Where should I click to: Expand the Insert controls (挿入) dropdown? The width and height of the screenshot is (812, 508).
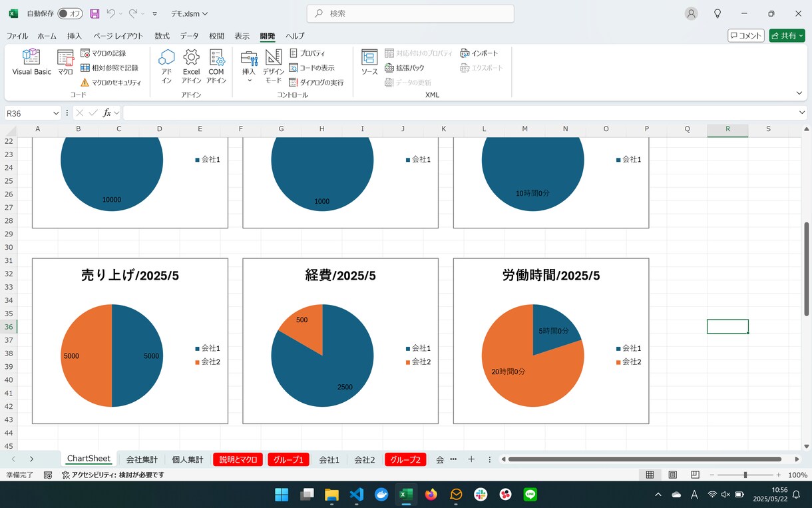(x=249, y=67)
